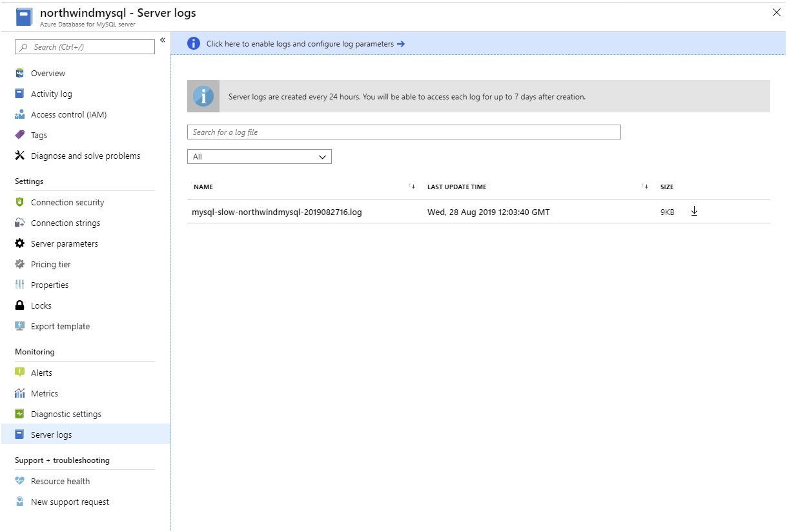Collapse the sidebar with double chevron
The image size is (787, 532).
[x=163, y=40]
